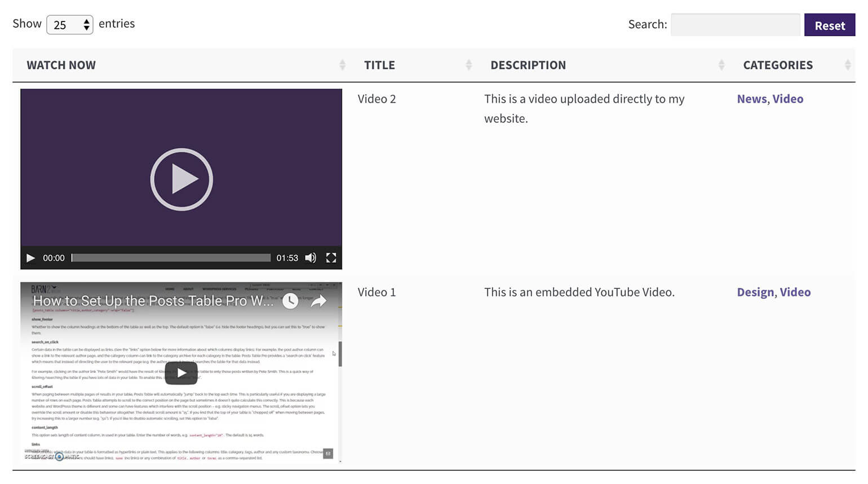Toggle sorting on the WATCH NOW column
The width and height of the screenshot is (868, 484).
342,65
